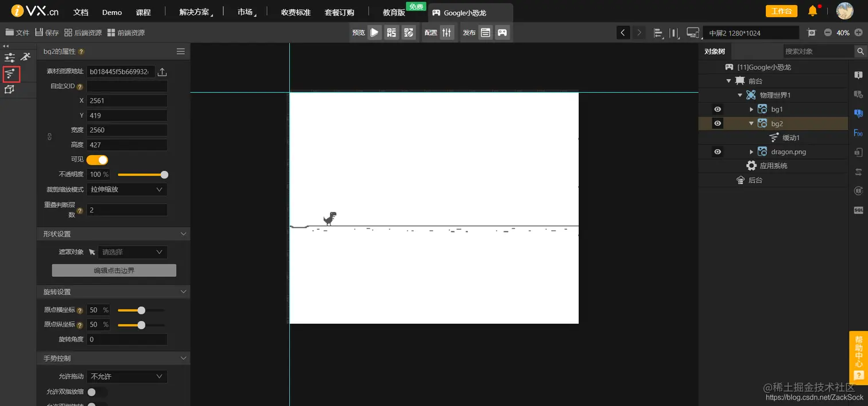
Task: Click the 原点横坐标 slider
Action: pyautogui.click(x=141, y=310)
